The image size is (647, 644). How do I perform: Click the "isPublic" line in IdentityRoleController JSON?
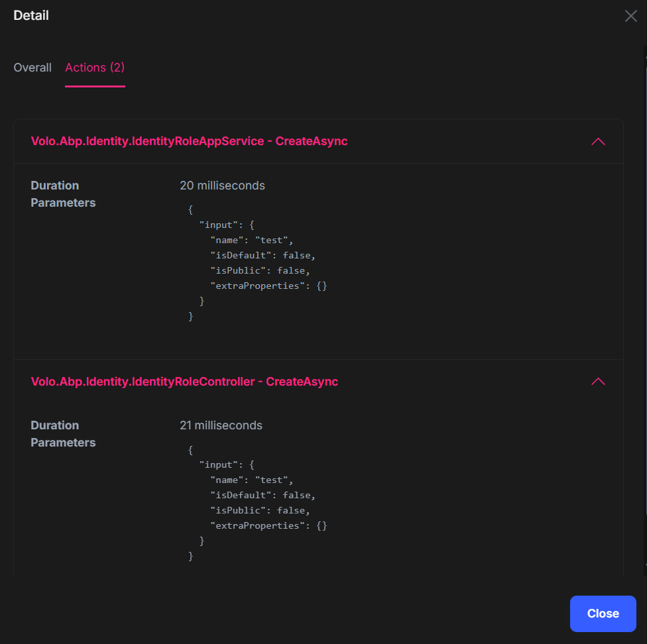coord(260,510)
